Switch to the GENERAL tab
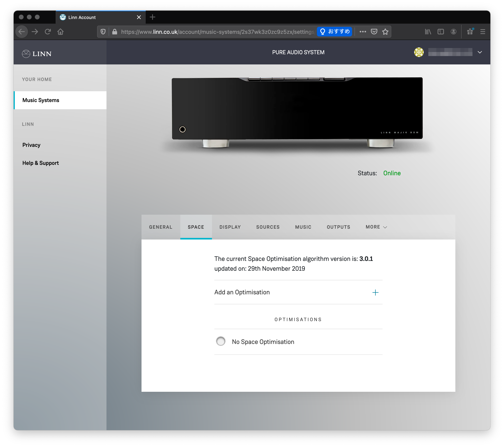 click(161, 227)
